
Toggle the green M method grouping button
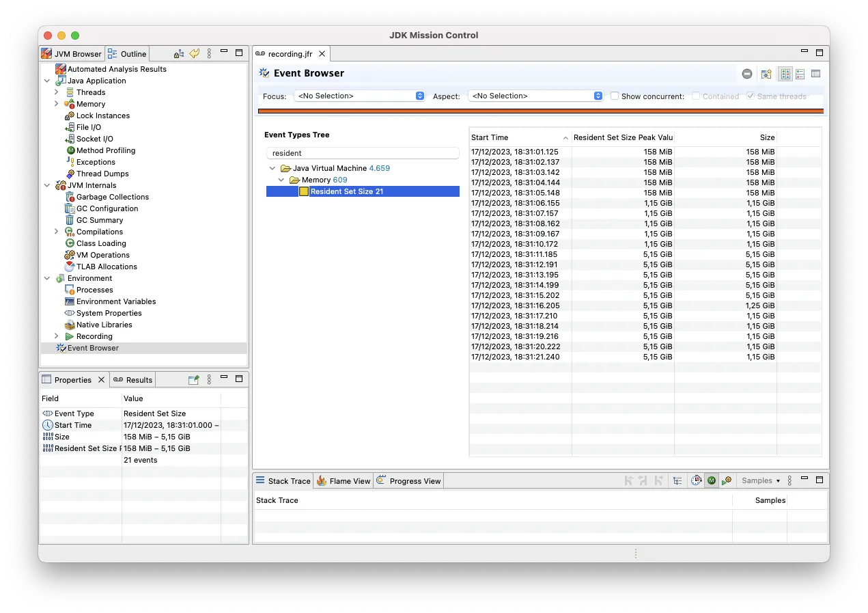[712, 481]
